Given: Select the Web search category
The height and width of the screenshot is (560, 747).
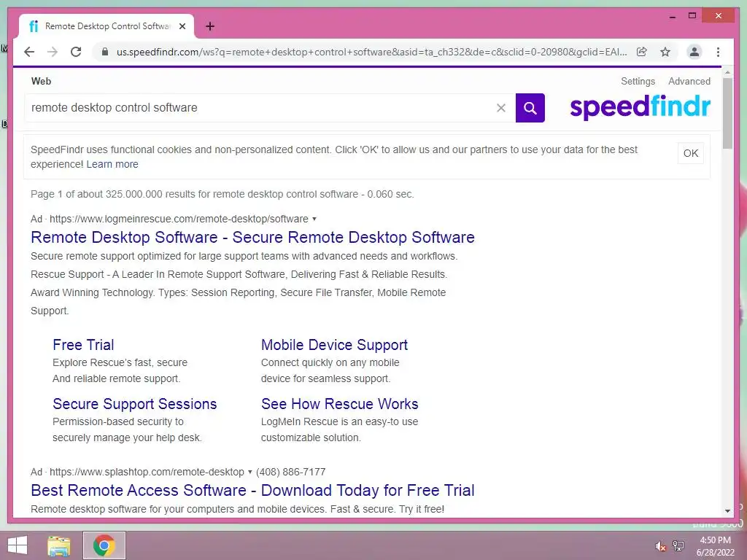Looking at the screenshot, I should coord(41,81).
